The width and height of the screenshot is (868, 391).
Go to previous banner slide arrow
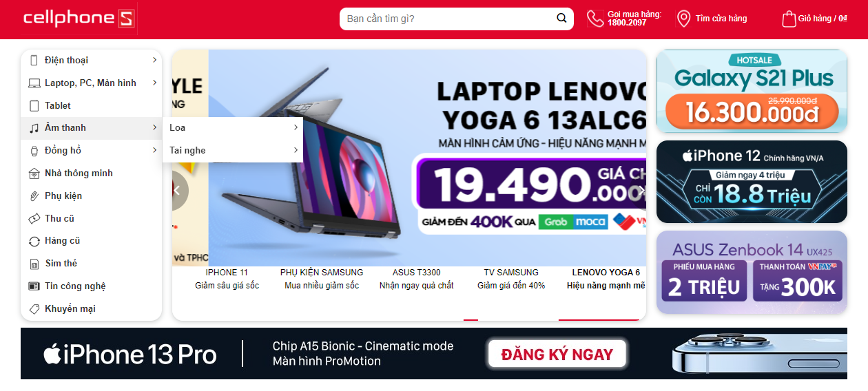click(x=176, y=190)
